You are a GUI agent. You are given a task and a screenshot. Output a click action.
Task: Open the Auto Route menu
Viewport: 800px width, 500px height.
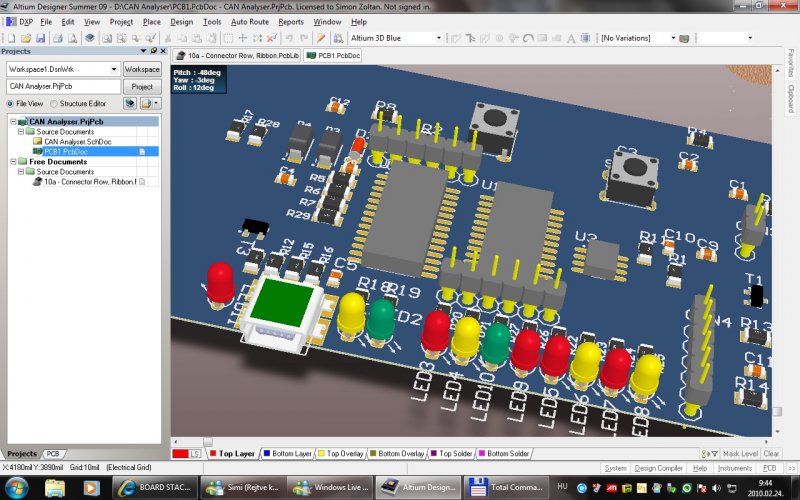249,22
